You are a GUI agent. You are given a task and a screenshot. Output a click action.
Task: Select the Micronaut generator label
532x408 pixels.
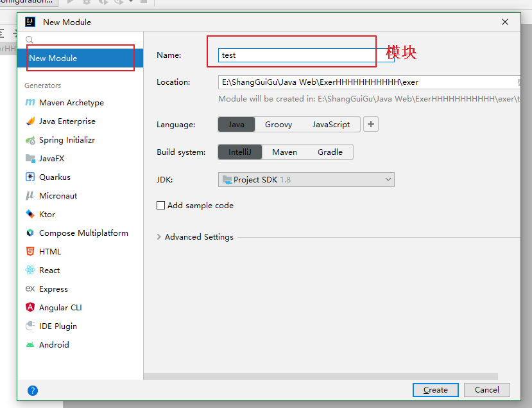[x=58, y=196]
